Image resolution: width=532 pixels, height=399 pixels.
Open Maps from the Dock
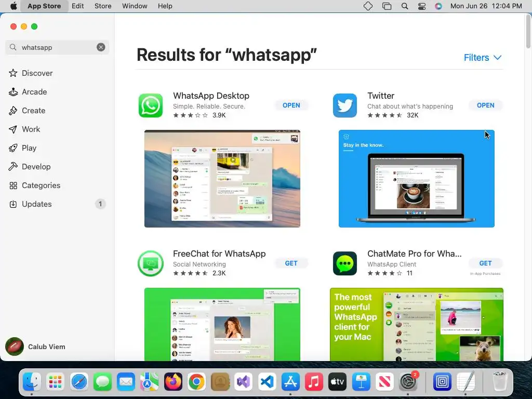149,381
